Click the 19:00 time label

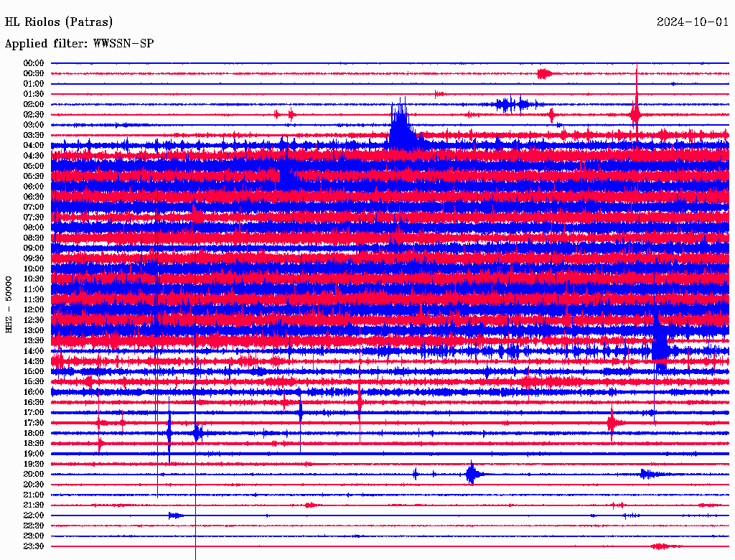click(x=34, y=454)
